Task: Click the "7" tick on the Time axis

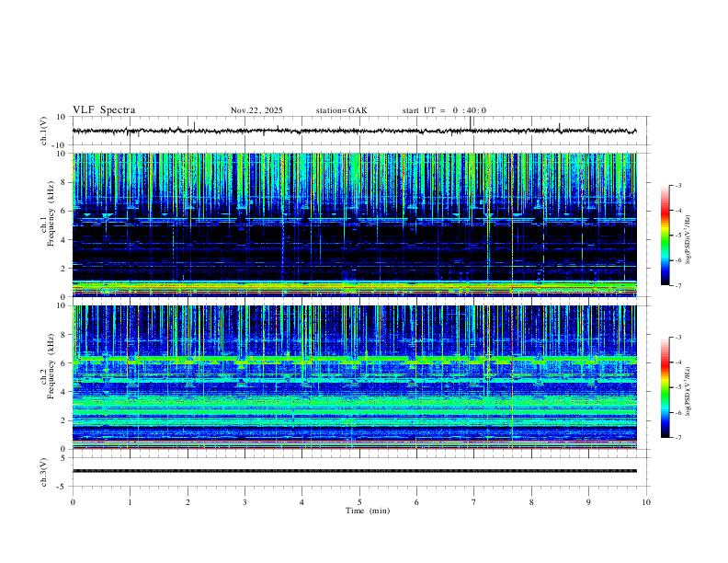Action: click(474, 502)
